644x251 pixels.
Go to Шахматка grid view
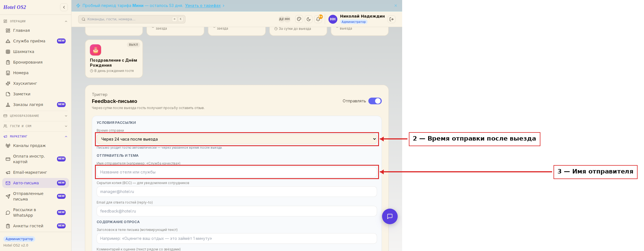click(35, 52)
